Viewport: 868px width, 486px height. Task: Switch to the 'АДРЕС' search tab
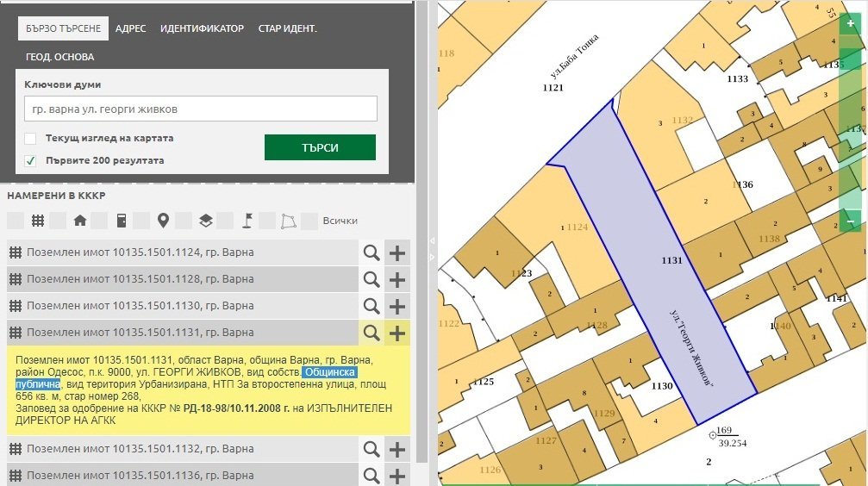point(130,28)
